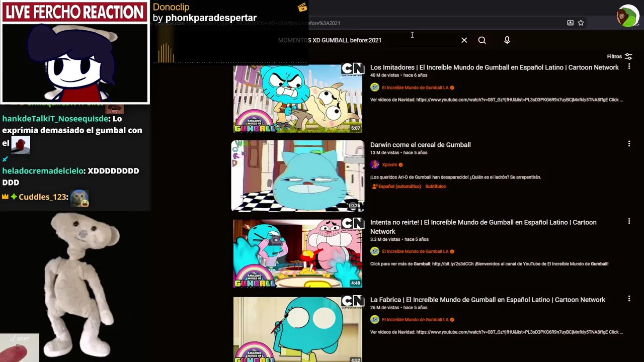Open the account avatar menu
Screen dimensions: 644x362
627,17
